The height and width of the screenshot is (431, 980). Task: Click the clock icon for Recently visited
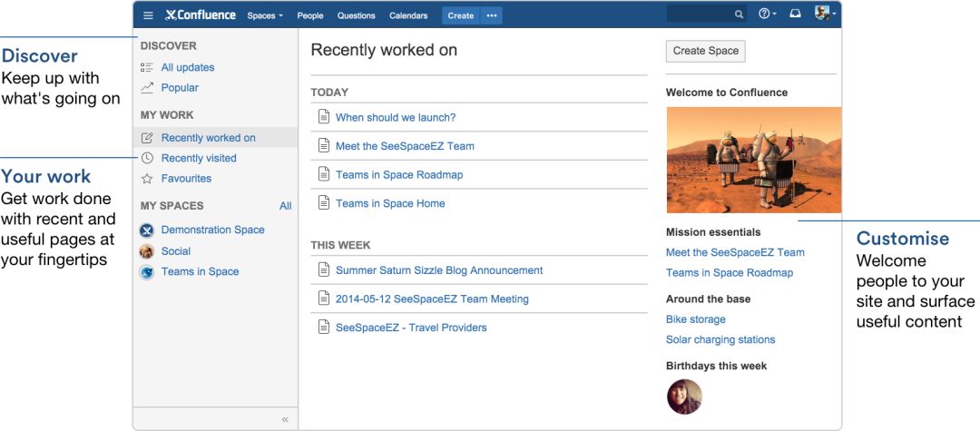tap(147, 158)
